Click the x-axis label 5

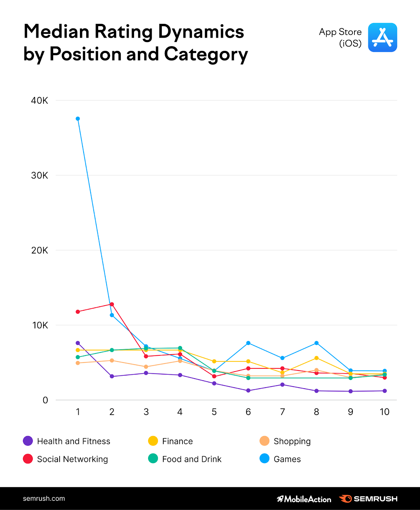tap(214, 412)
